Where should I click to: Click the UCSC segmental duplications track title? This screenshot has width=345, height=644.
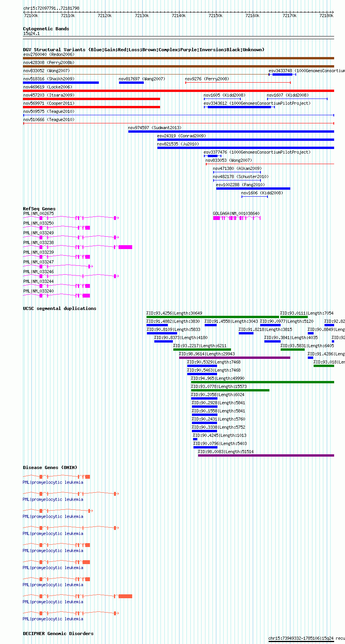point(59,308)
